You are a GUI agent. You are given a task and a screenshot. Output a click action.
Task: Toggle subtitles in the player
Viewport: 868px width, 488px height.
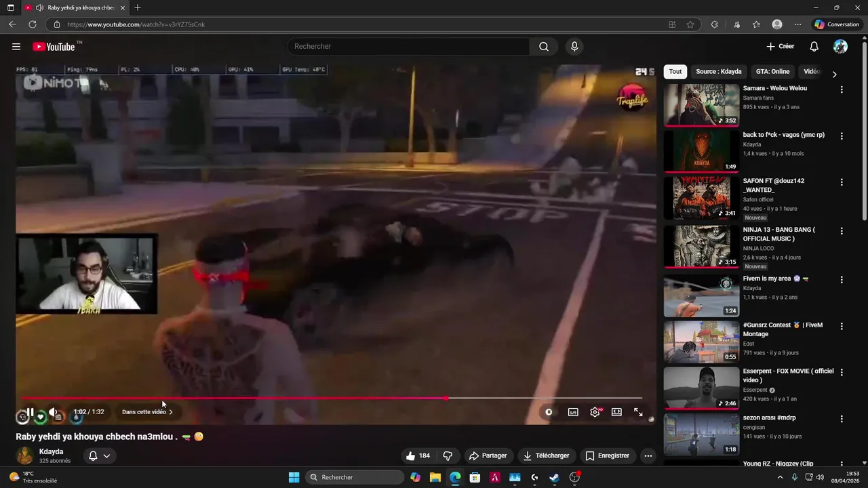pyautogui.click(x=573, y=411)
